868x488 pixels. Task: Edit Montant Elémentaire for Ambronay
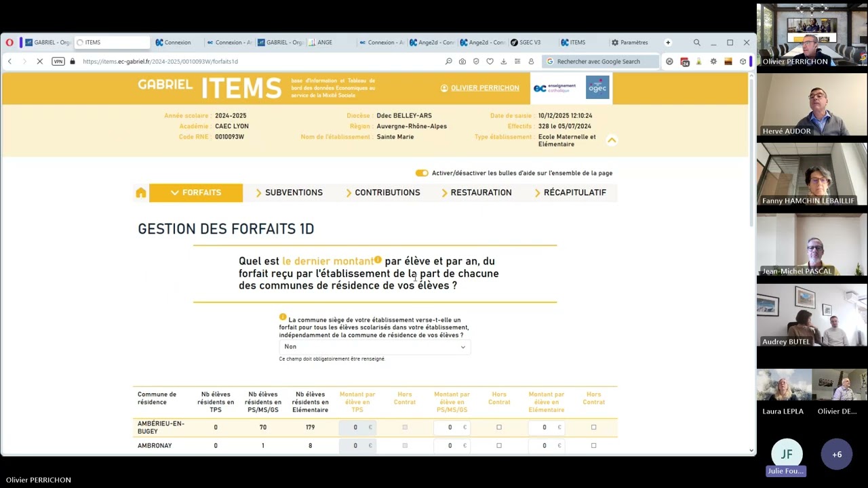coord(546,445)
